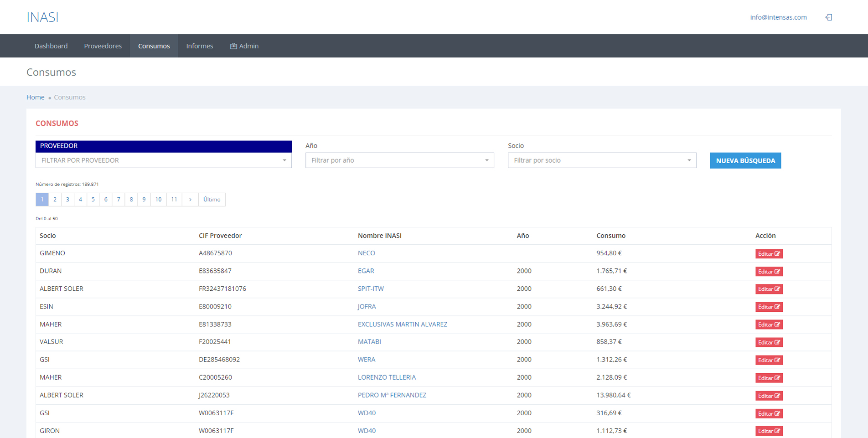Edit the DURAN EGAR consumption record
Screen dimensions: 868x438
(769, 272)
